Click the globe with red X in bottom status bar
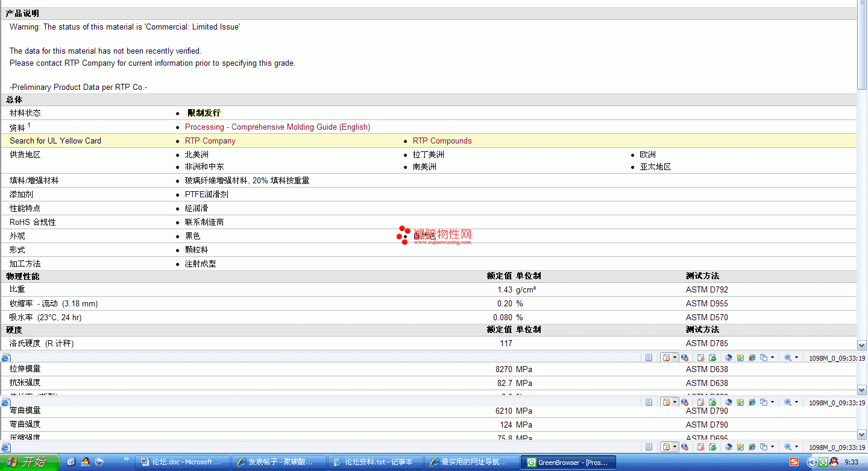 [x=685, y=447]
